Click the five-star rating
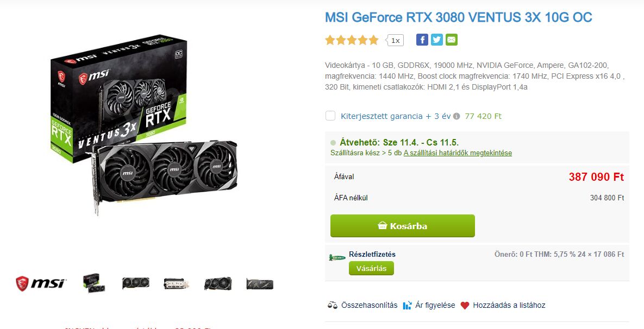The image size is (644, 329). (x=352, y=40)
